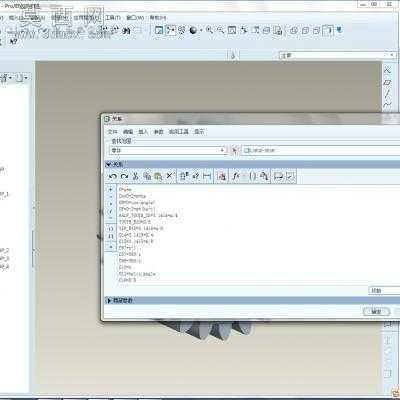Open 显示 menu in Relations dialog
This screenshot has width=400, height=400.
pyautogui.click(x=199, y=132)
